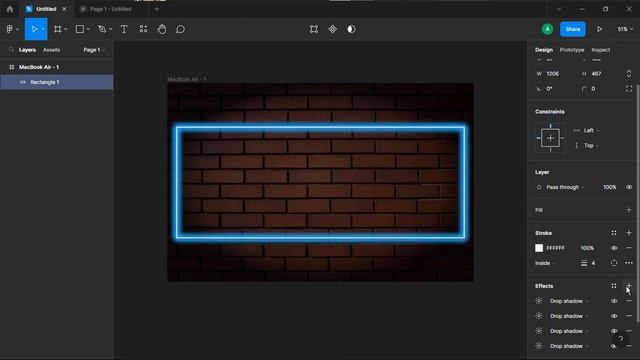Click the stroke weight field 4
The height and width of the screenshot is (360, 640).
593,263
